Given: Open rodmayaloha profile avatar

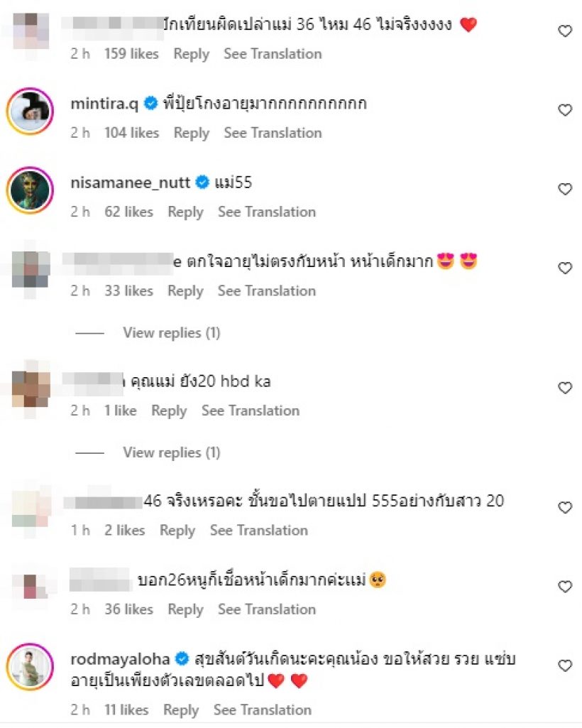Looking at the screenshot, I should click(30, 667).
